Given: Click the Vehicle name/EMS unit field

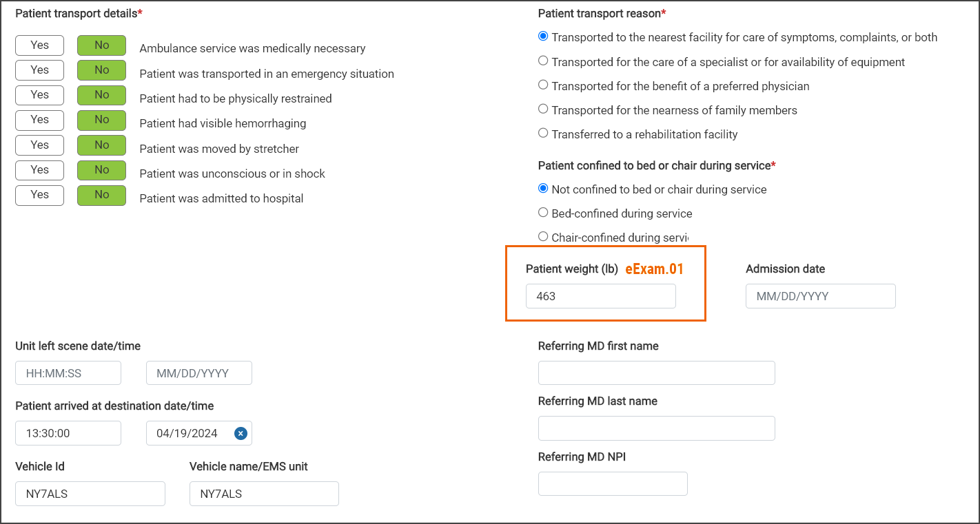Looking at the screenshot, I should [x=264, y=494].
